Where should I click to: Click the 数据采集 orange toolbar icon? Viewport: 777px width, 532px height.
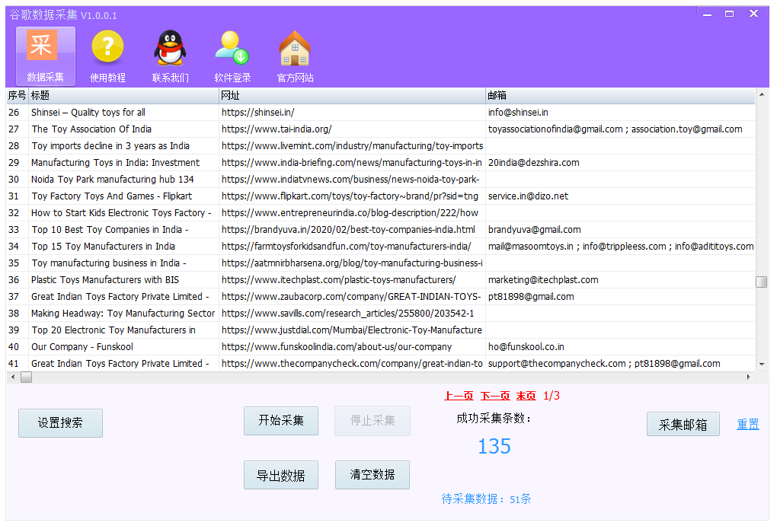point(45,48)
